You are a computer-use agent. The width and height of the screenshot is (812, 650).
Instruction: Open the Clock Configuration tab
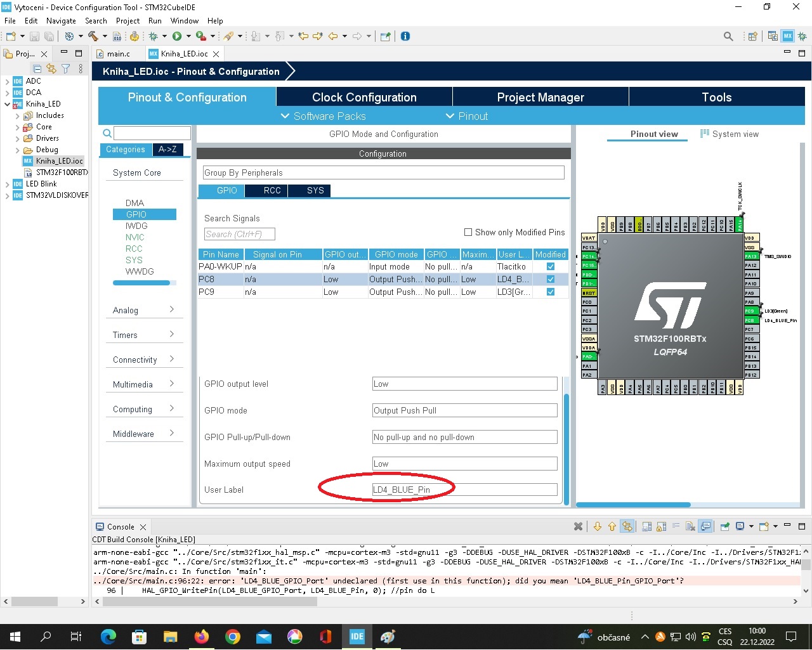click(x=364, y=97)
